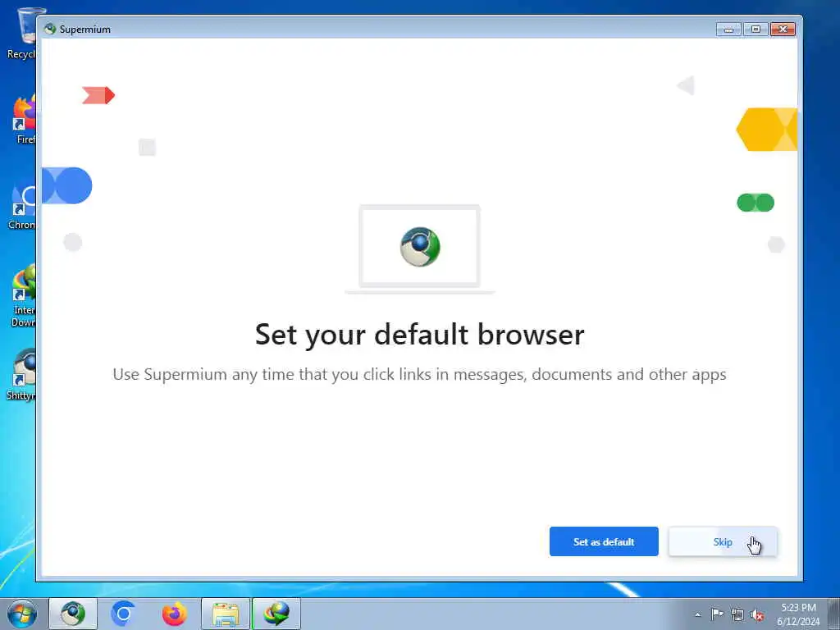The height and width of the screenshot is (630, 840).
Task: Click the Show desktop strip
Action: (x=834, y=614)
